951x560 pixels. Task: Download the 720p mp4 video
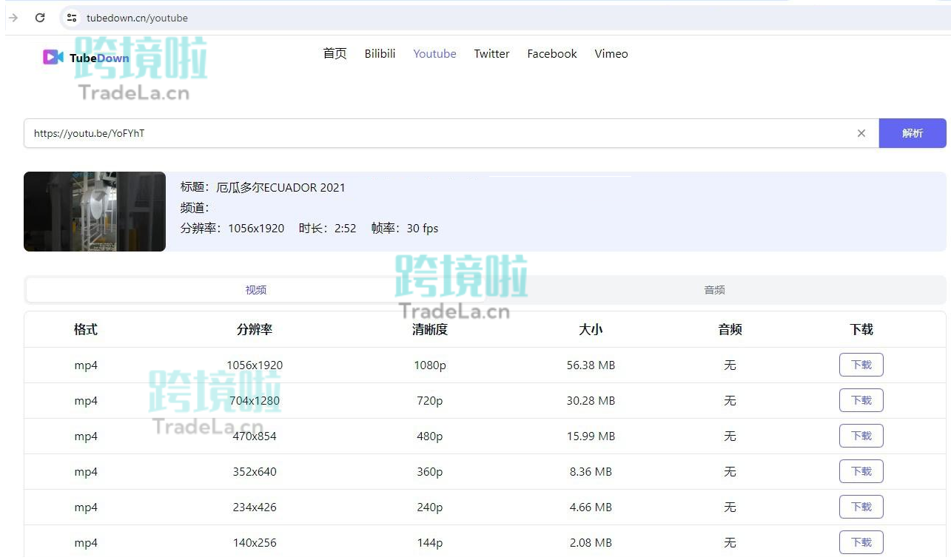[x=861, y=400]
